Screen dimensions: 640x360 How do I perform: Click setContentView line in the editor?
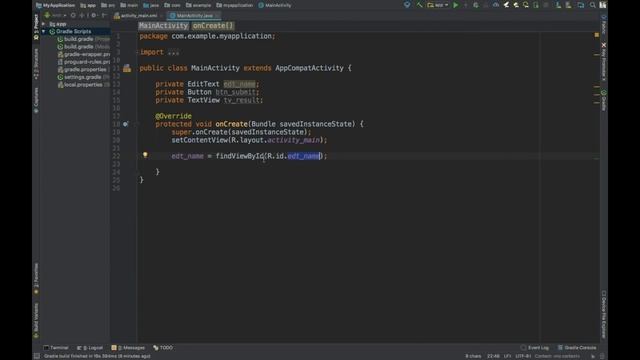point(249,140)
